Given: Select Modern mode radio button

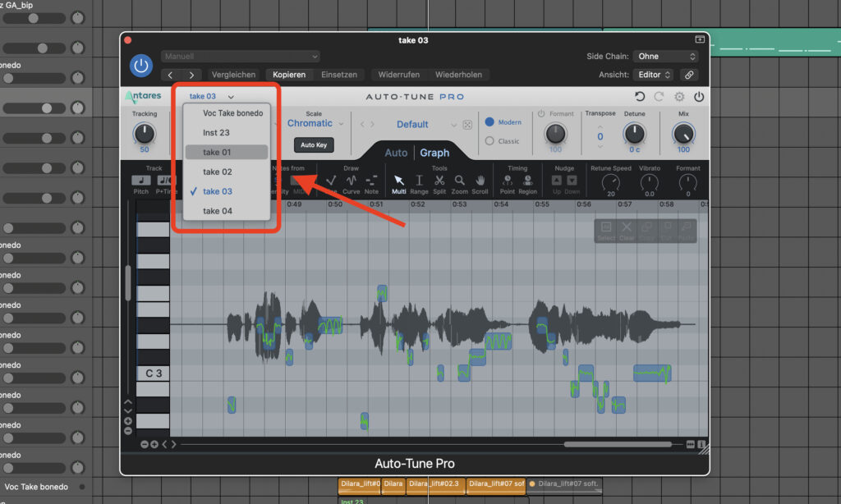Looking at the screenshot, I should pos(489,121).
